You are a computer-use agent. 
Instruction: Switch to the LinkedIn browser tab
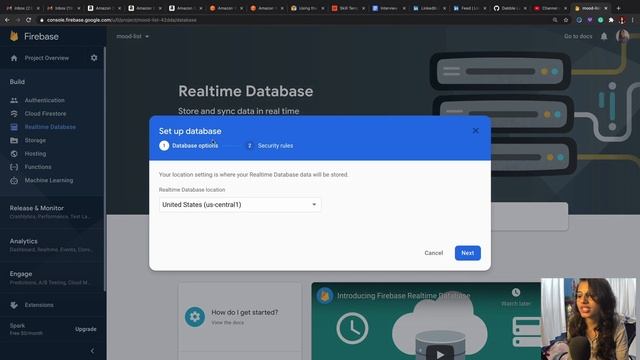pos(428,8)
